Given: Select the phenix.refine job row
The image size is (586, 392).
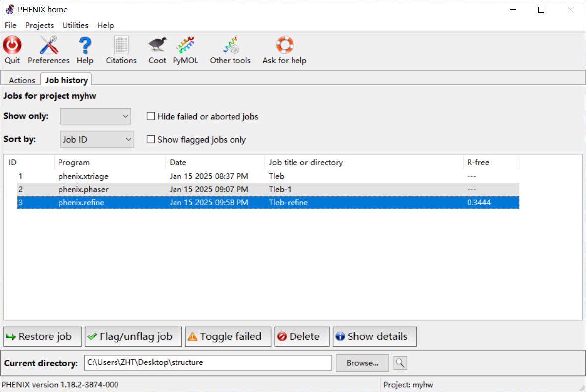Looking at the screenshot, I should [x=268, y=203].
